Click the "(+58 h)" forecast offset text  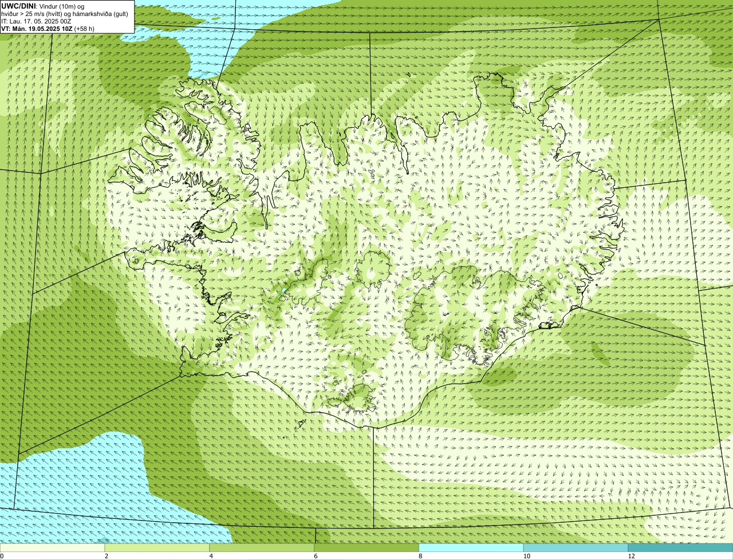(x=85, y=29)
